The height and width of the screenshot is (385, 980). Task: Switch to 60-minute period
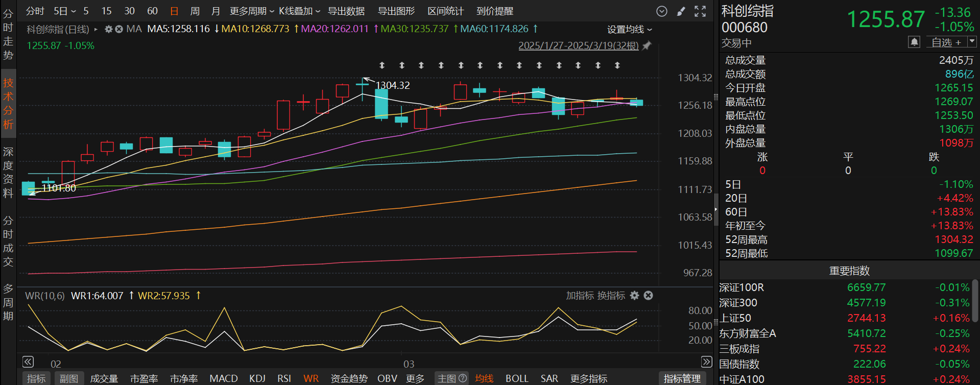pyautogui.click(x=152, y=11)
